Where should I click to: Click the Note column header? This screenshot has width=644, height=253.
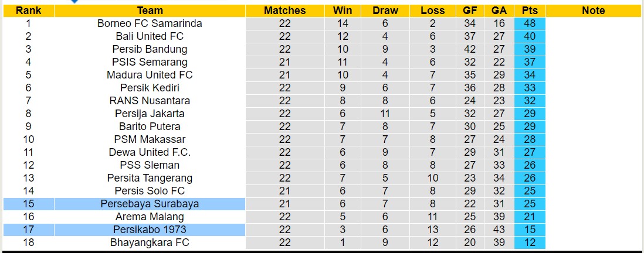(x=593, y=11)
